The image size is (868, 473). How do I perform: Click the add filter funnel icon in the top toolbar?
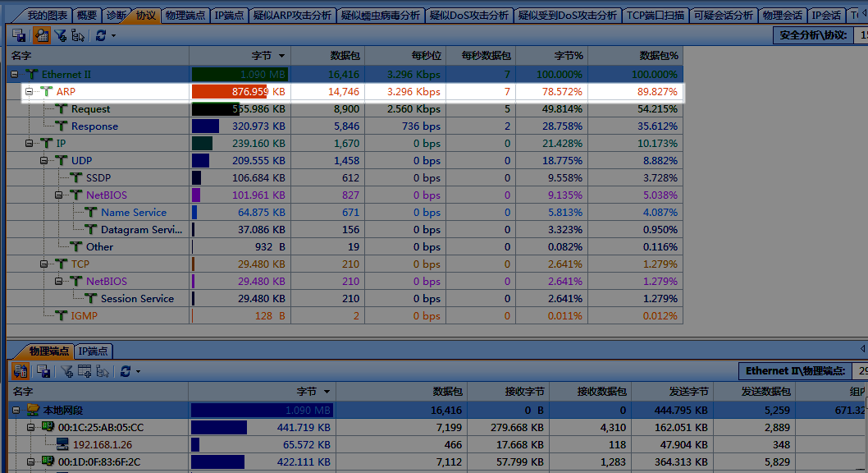[60, 35]
